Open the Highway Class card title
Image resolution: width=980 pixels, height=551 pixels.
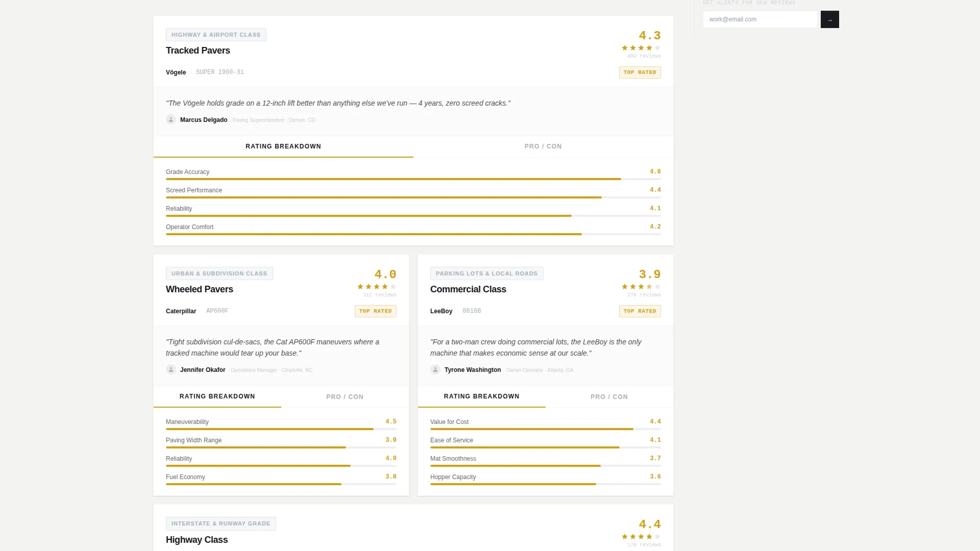(197, 540)
